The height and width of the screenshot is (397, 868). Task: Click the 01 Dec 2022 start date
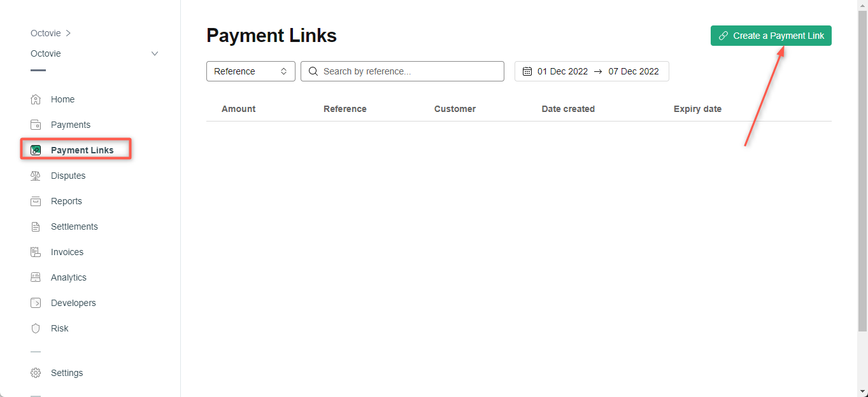563,71
